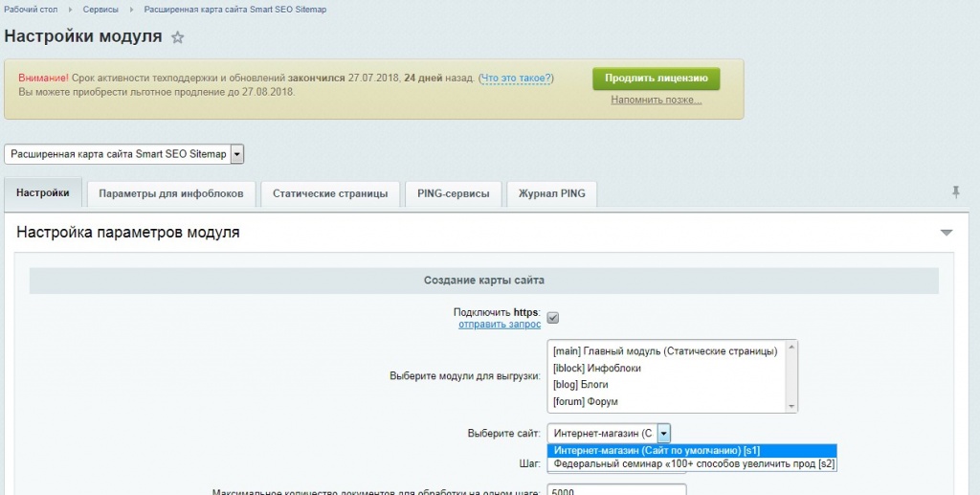Open the Static pages tab
This screenshot has width=980, height=495.
pyautogui.click(x=330, y=193)
